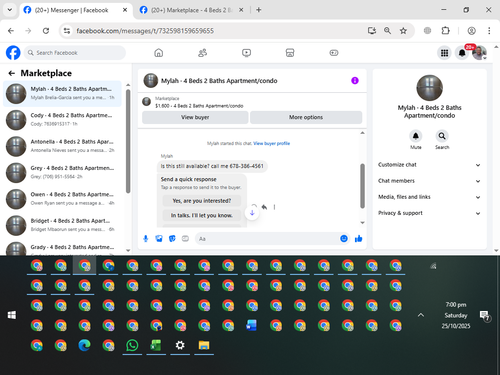Open Grey conversation in chat list
Screen dimensions: 500x375
(x=62, y=172)
